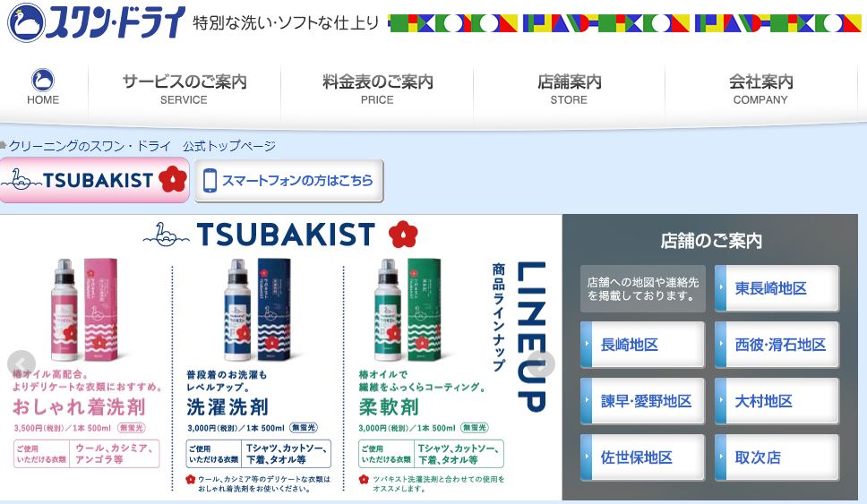Click スマートフォンの方はこちら button
Viewport: 867px width, 504px height.
(289, 181)
